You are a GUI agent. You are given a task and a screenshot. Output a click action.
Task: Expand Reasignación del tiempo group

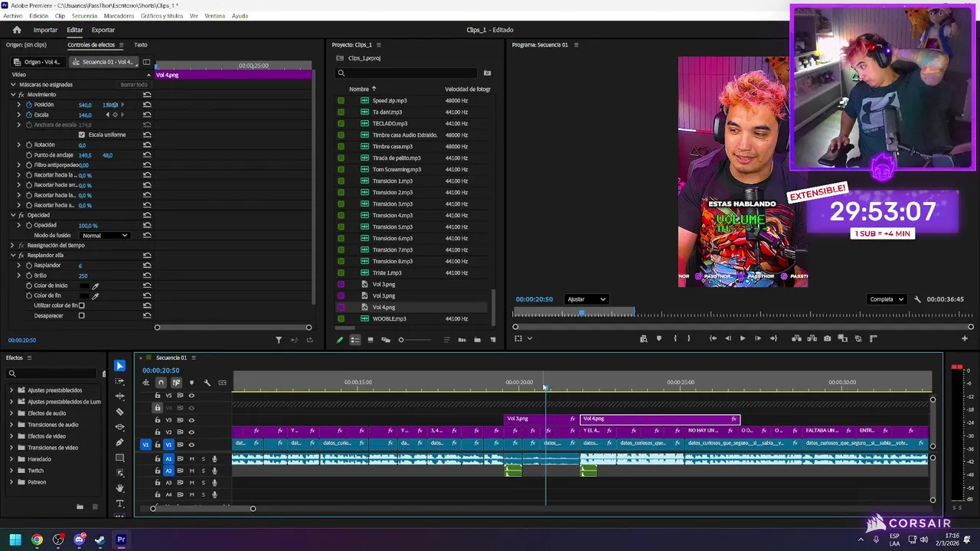(12, 245)
